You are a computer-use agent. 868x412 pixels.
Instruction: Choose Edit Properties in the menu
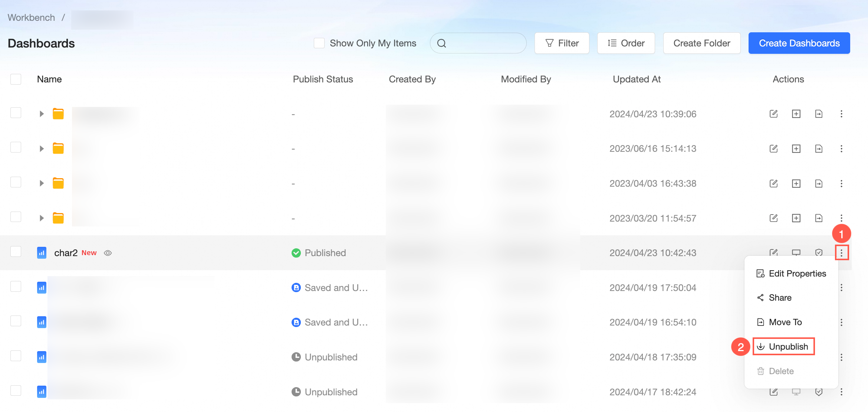click(791, 274)
